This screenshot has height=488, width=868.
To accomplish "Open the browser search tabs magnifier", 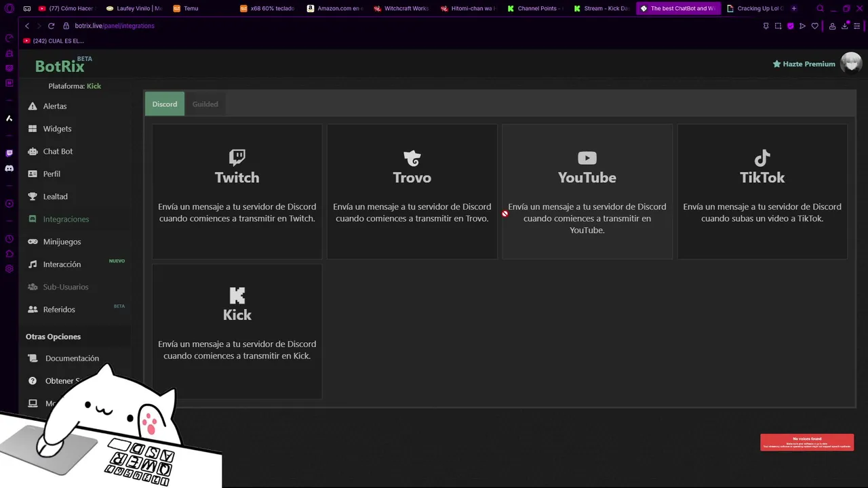I will point(820,9).
